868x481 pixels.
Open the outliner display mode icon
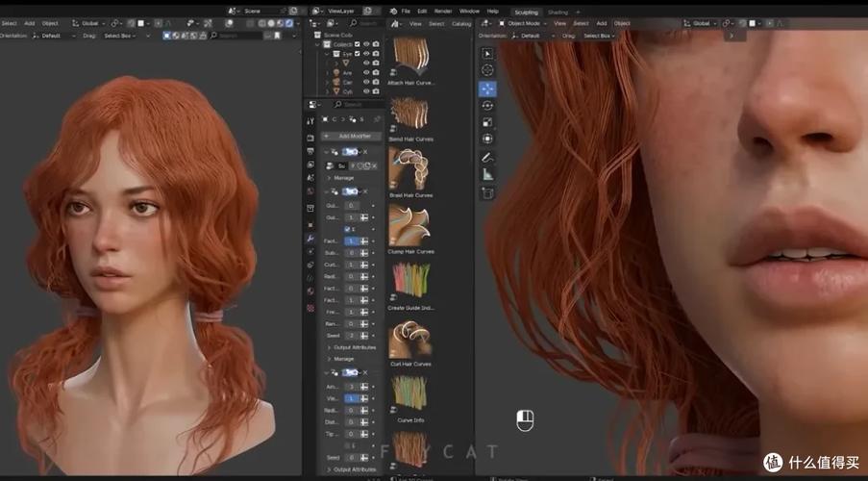pos(332,23)
